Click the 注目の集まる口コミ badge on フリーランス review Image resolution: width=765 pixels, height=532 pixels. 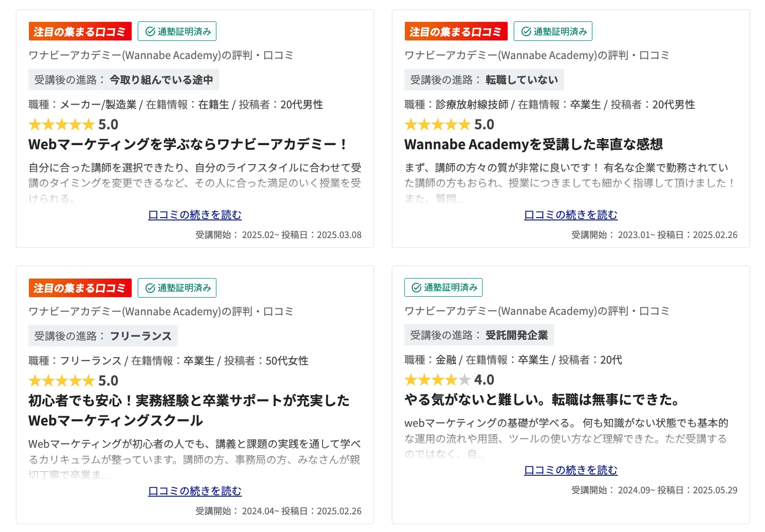coord(80,288)
